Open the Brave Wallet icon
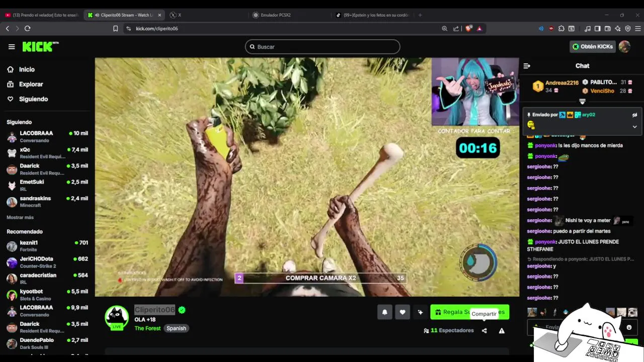The width and height of the screenshot is (644, 362). [x=608, y=29]
